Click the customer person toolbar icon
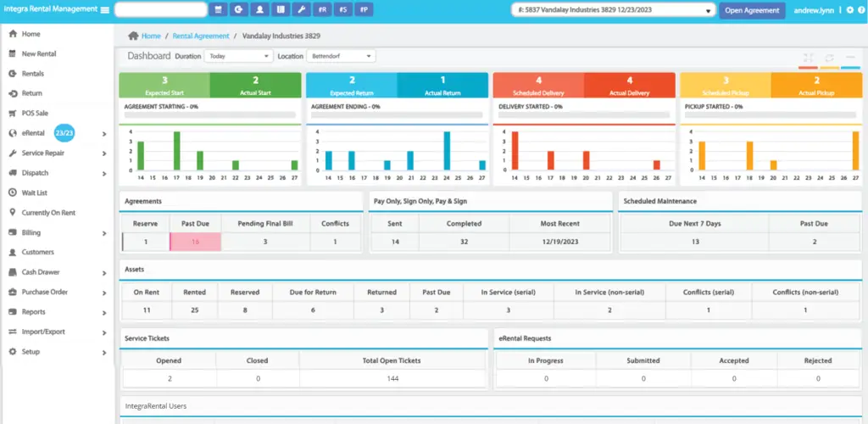Image resolution: width=868 pixels, height=424 pixels. pos(259,9)
